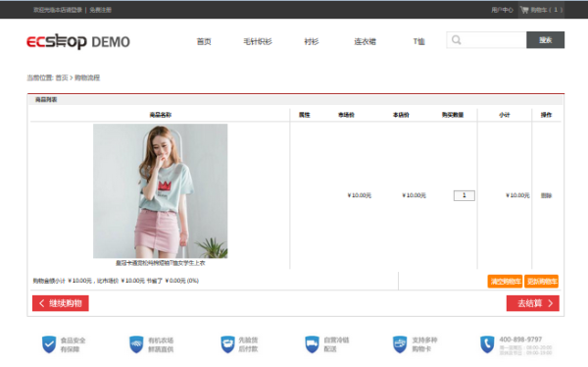Click the checkmark shield icon for 食品安全
The image size is (588, 367).
point(49,344)
